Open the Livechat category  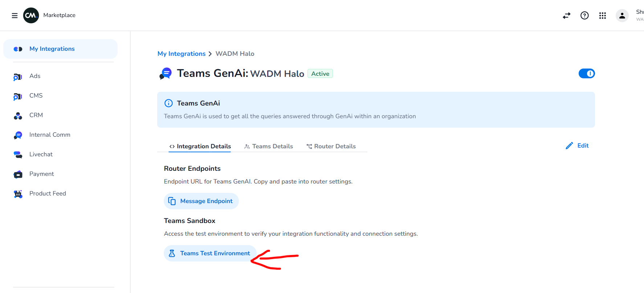(x=41, y=154)
